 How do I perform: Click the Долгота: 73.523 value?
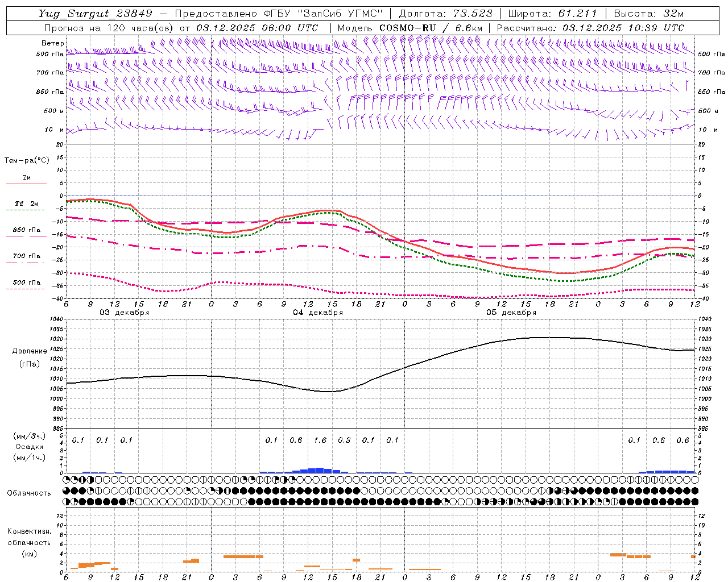(446, 14)
